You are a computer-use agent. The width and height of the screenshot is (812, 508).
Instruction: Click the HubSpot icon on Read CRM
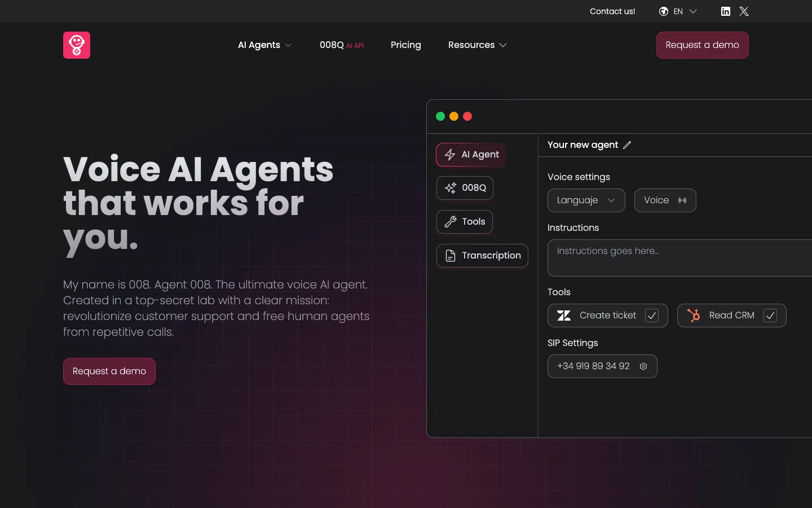pyautogui.click(x=694, y=316)
